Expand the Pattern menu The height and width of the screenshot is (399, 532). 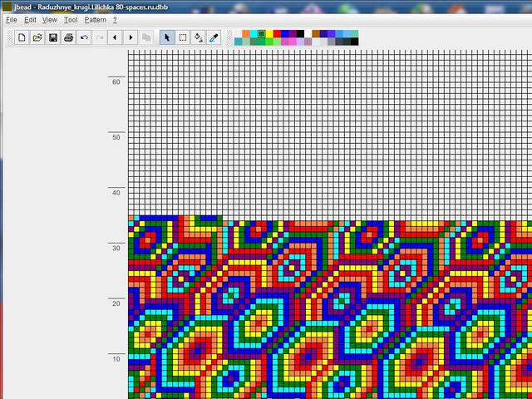pos(95,19)
